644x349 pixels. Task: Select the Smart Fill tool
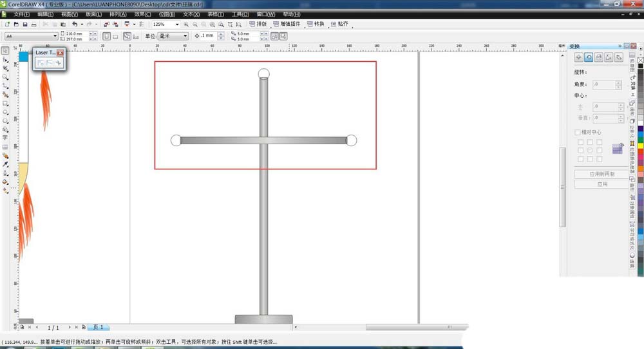point(5,95)
